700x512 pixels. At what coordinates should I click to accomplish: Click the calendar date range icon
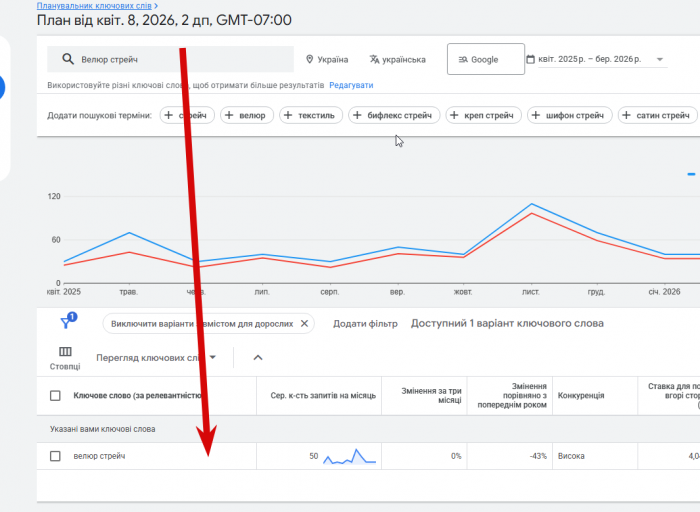[530, 59]
